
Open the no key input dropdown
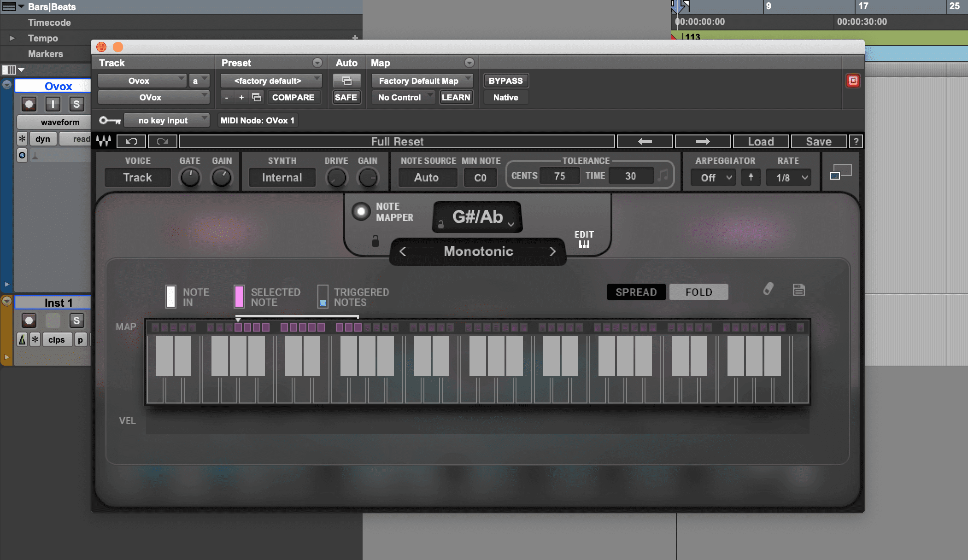(x=167, y=120)
